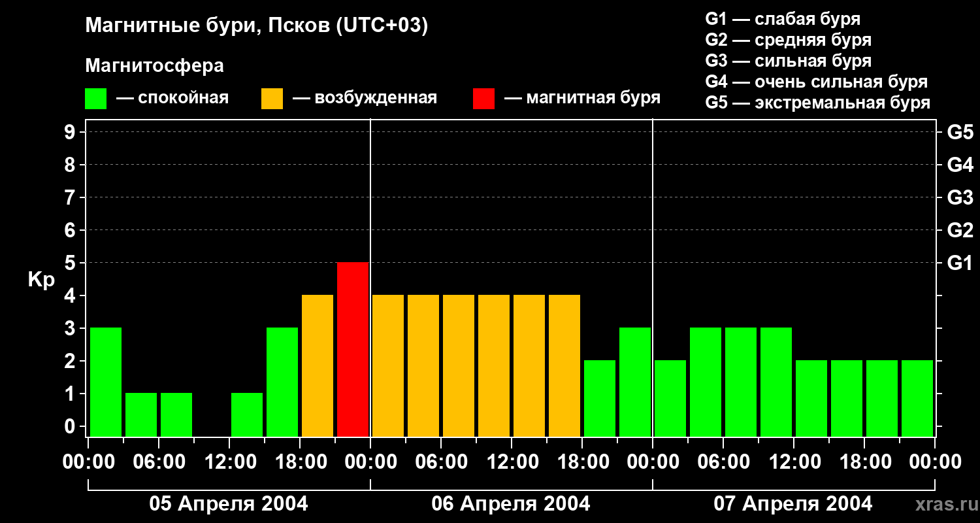Click the orange bar at 12:00–15:00 on 06 April
Screen dimensions: 980x523
(x=529, y=365)
